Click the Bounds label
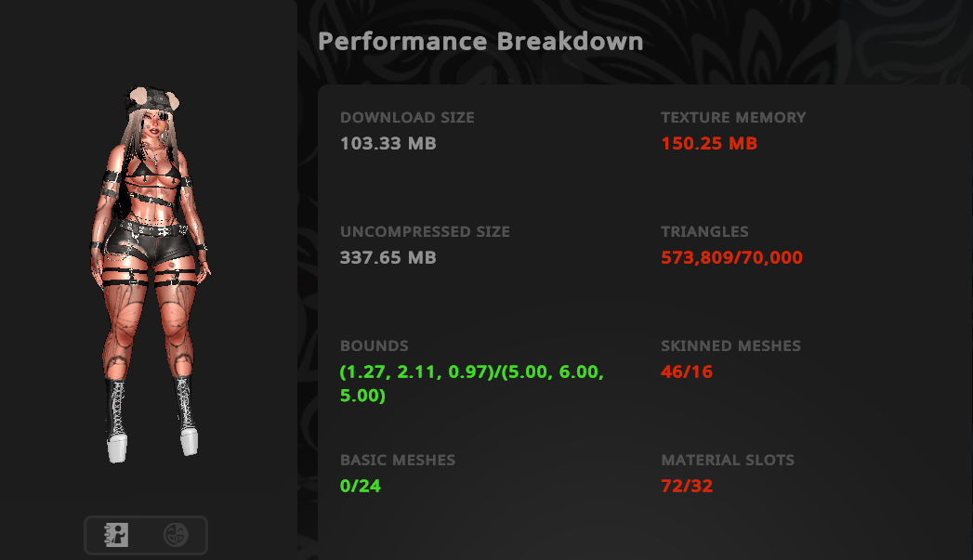This screenshot has height=560, width=973. pyautogui.click(x=375, y=345)
